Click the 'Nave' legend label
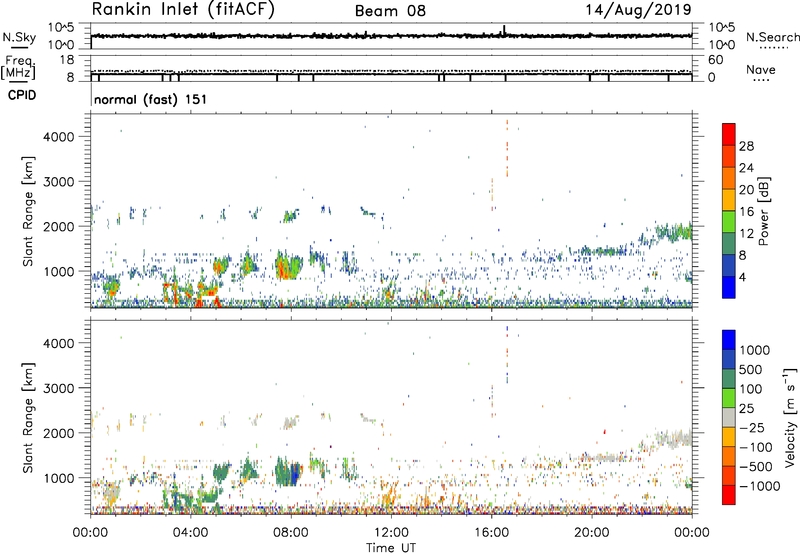Image resolution: width=800 pixels, height=554 pixels. pos(760,70)
